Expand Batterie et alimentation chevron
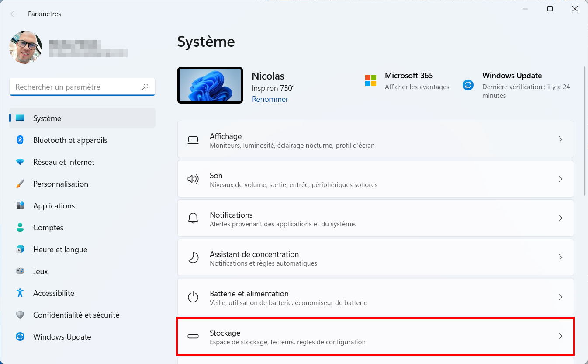This screenshot has width=588, height=364. coord(560,297)
